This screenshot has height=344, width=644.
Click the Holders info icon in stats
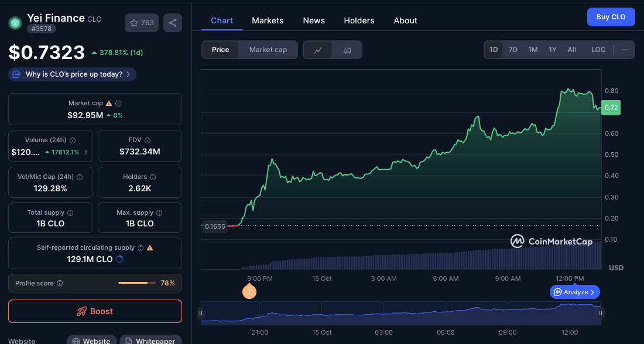point(153,177)
